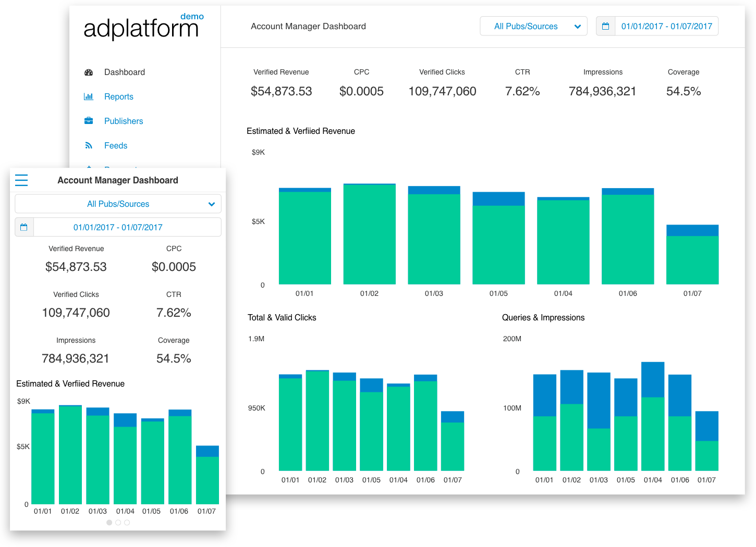Click calendar icon in desktop header
The width and height of the screenshot is (756, 547).
(605, 26)
